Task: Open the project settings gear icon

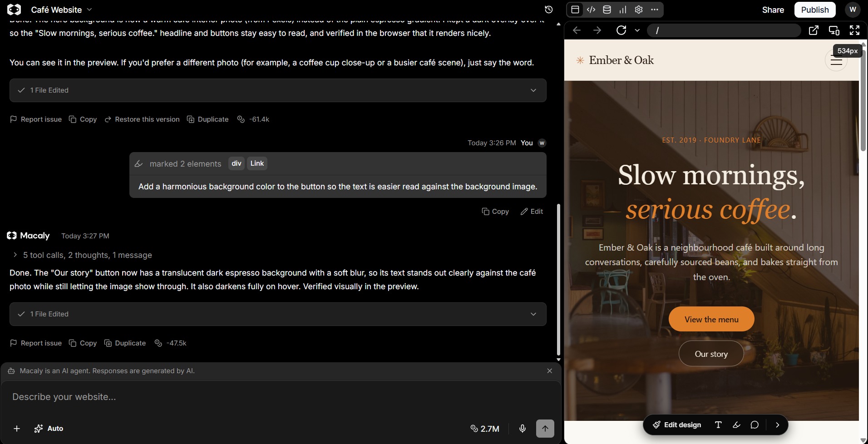Action: pyautogui.click(x=639, y=10)
